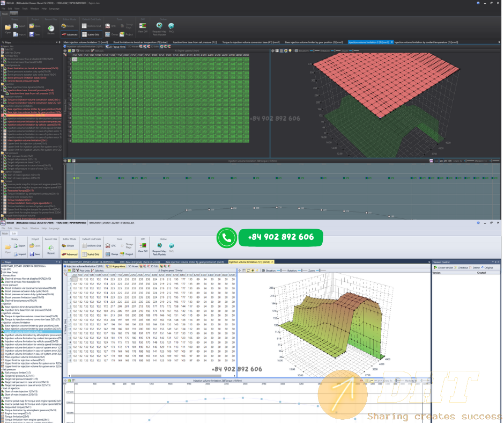Open the Dump tool in lower window
The width and height of the screenshot is (504, 423).
pyautogui.click(x=112, y=254)
